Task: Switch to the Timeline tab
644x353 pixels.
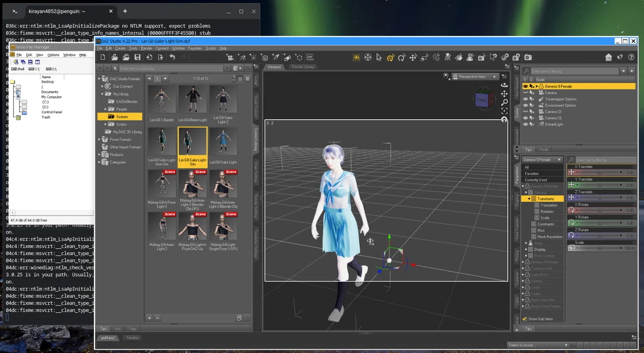Action: coord(132,338)
